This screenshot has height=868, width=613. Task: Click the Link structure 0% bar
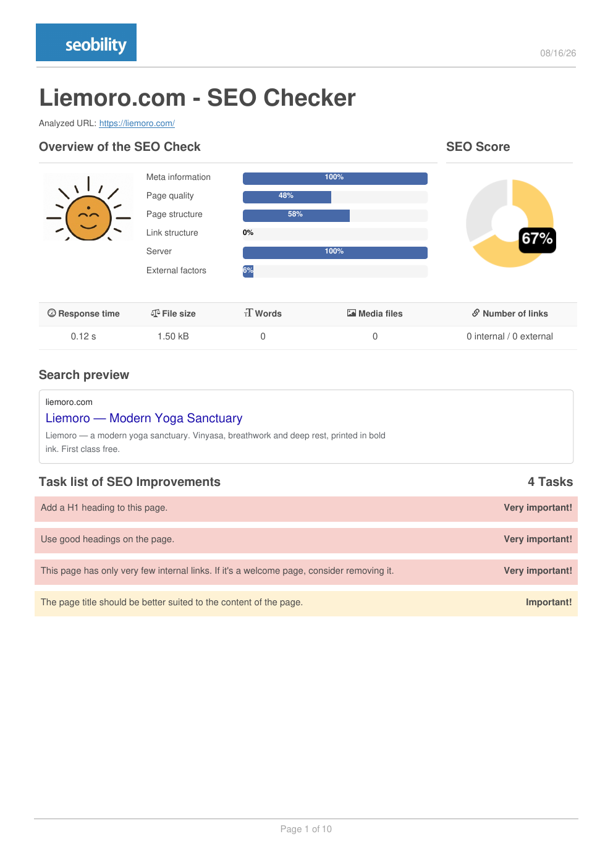(335, 234)
